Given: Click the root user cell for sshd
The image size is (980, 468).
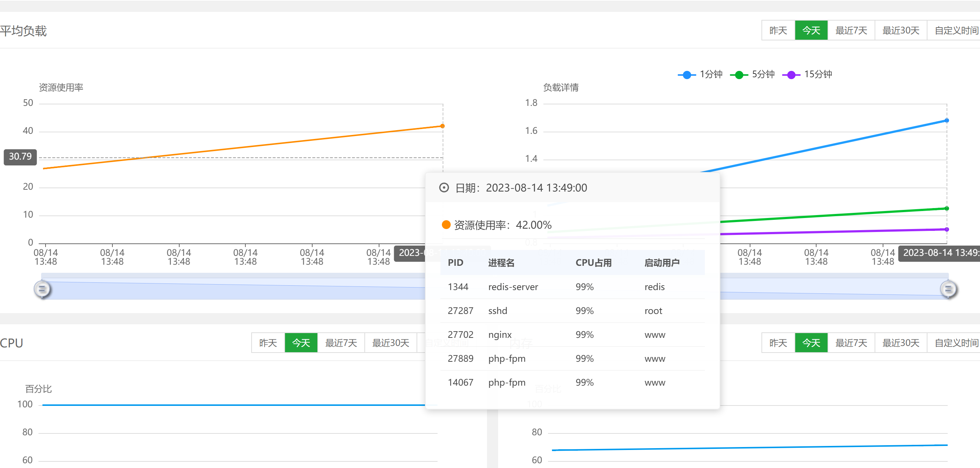Looking at the screenshot, I should click(653, 311).
